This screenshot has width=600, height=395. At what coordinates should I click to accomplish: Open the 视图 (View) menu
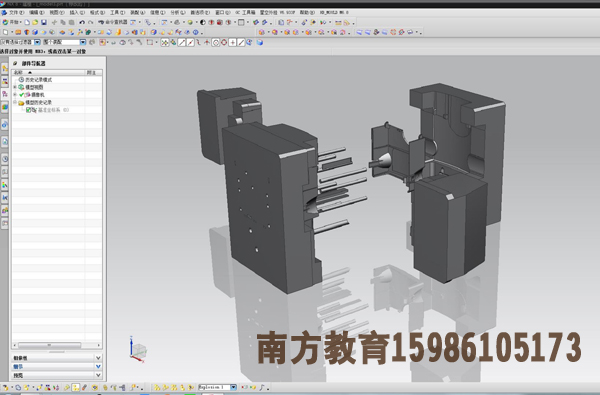point(57,13)
